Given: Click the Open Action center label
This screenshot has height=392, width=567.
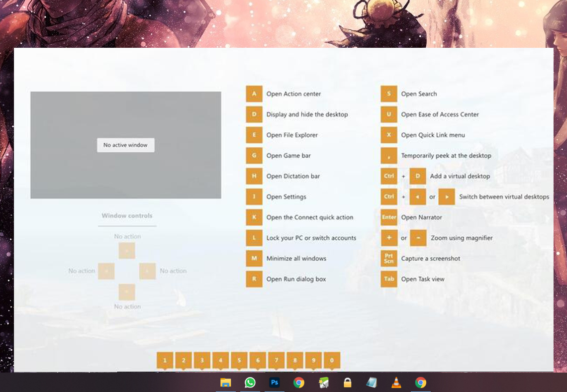Looking at the screenshot, I should [293, 94].
